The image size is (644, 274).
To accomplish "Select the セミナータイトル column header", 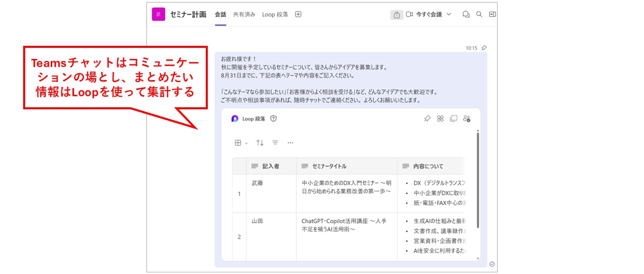I will coord(347,166).
